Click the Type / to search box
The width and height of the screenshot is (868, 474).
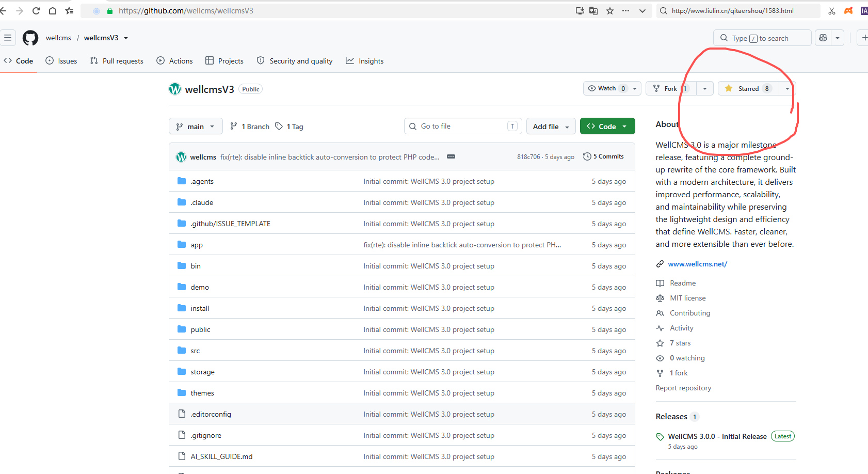(762, 38)
